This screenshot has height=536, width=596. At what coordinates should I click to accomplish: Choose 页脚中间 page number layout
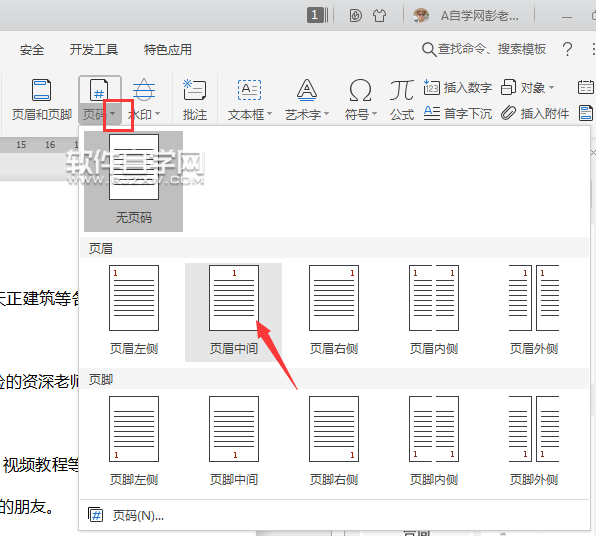pos(234,442)
